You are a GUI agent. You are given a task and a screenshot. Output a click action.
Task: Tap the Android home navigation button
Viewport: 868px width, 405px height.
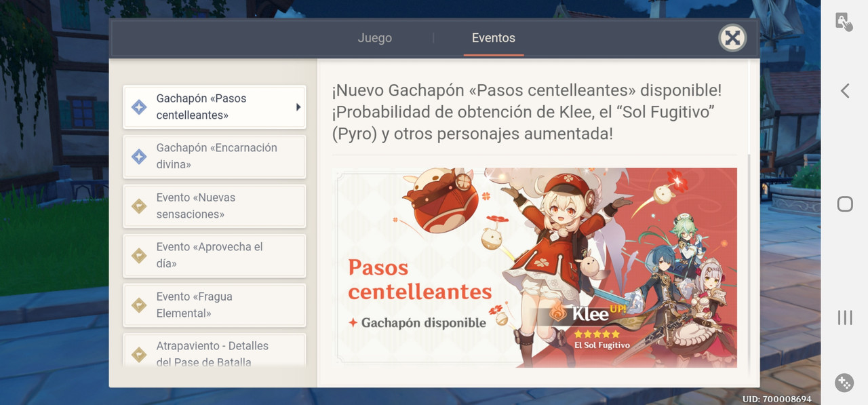[845, 204]
